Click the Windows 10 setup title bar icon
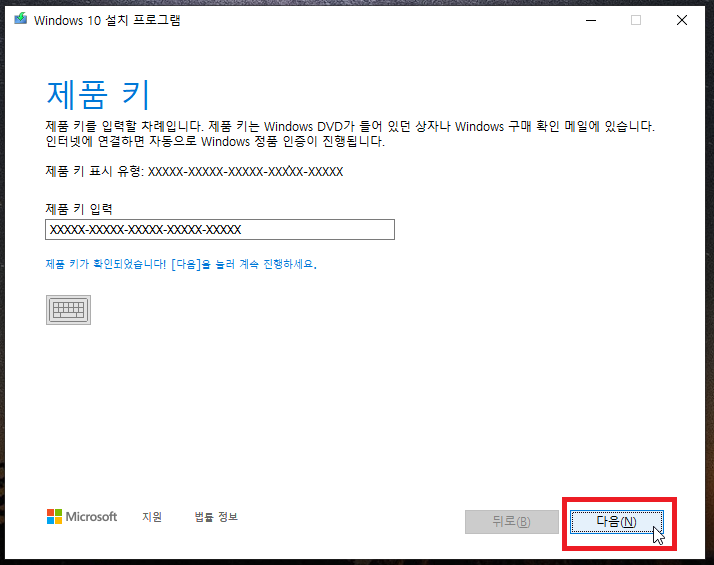714x565 pixels. pos(20,19)
